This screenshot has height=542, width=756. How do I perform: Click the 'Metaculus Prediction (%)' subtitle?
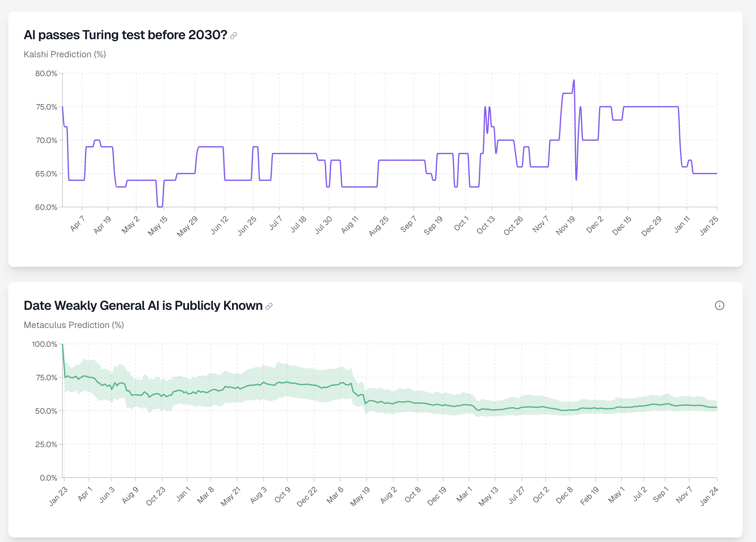click(74, 325)
